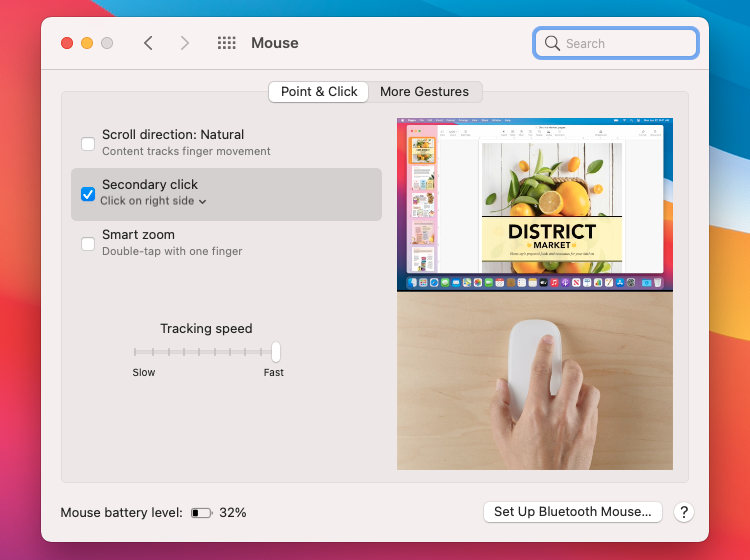Open help with the question mark button
This screenshot has height=560, width=750.
tap(684, 512)
